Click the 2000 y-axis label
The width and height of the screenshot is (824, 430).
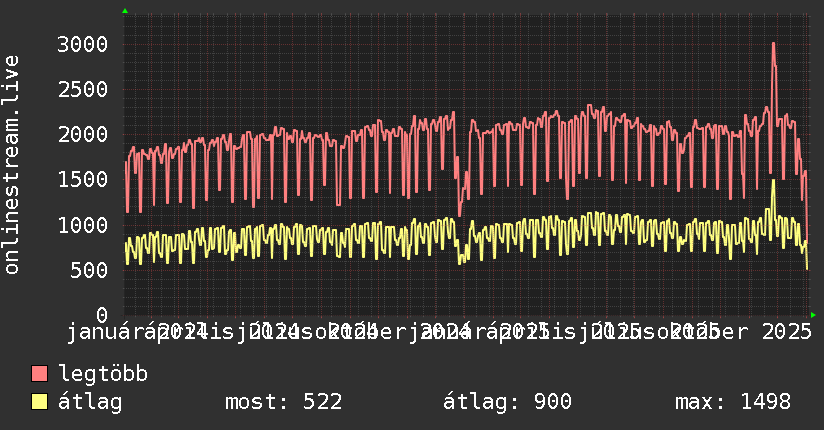pyautogui.click(x=83, y=135)
